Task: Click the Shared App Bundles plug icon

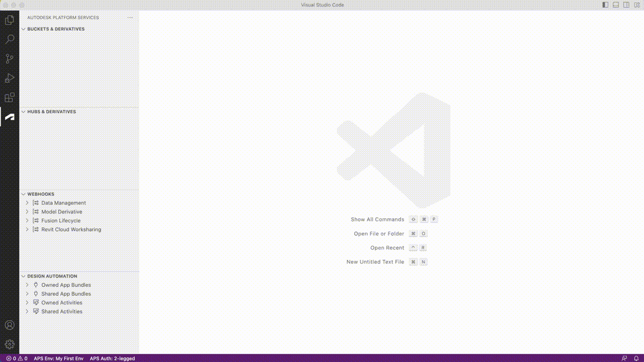Action: click(x=36, y=294)
